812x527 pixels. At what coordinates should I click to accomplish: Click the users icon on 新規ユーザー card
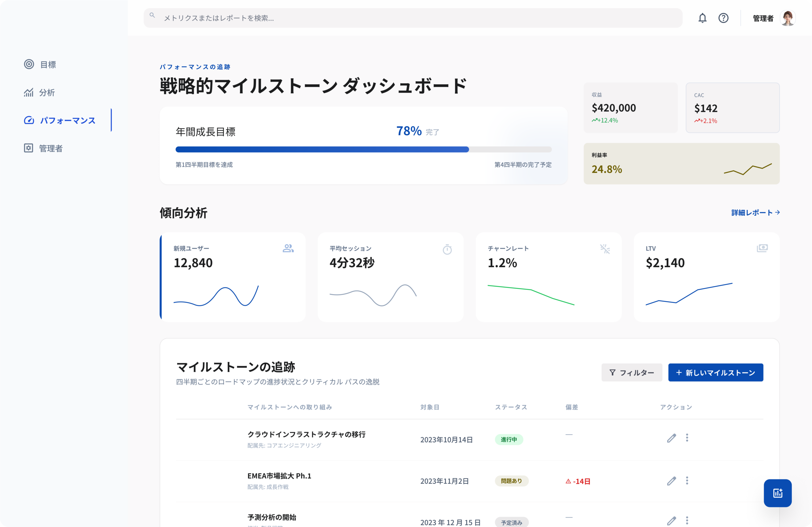(288, 248)
